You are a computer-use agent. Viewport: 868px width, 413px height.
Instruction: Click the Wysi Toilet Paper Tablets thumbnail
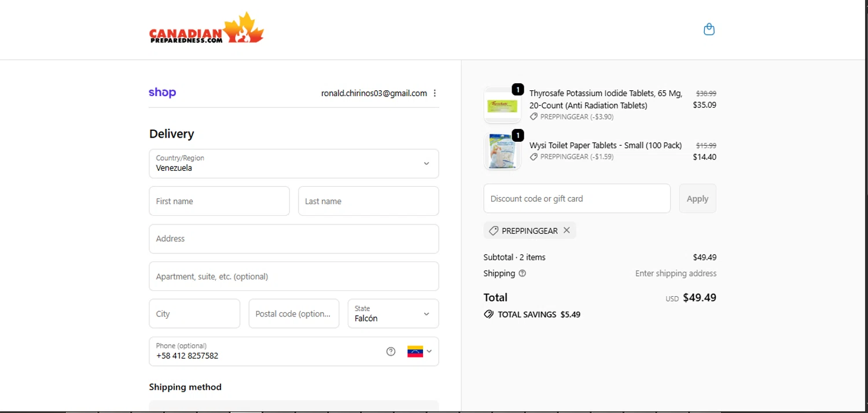click(x=502, y=152)
